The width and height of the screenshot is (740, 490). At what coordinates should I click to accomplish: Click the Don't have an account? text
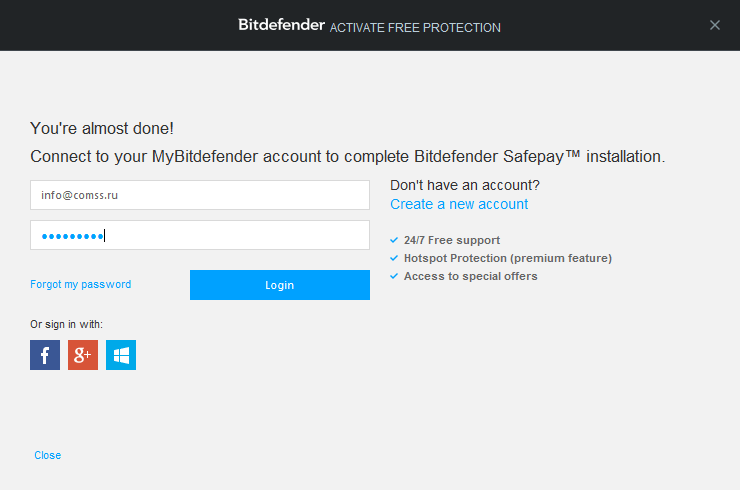(465, 185)
